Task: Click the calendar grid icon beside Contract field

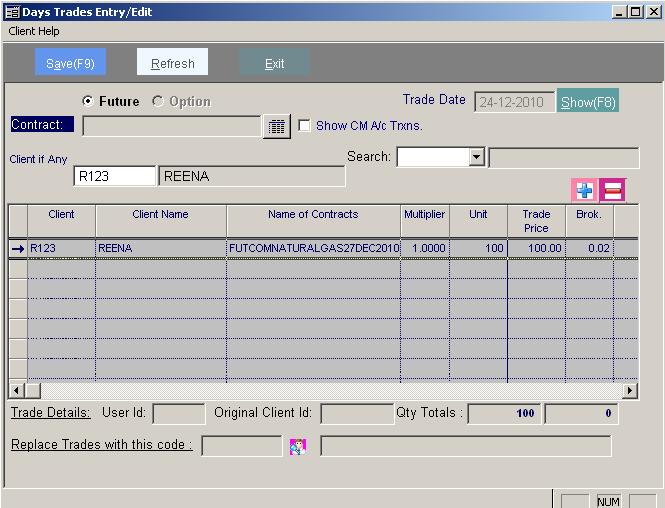Action: coord(276,126)
